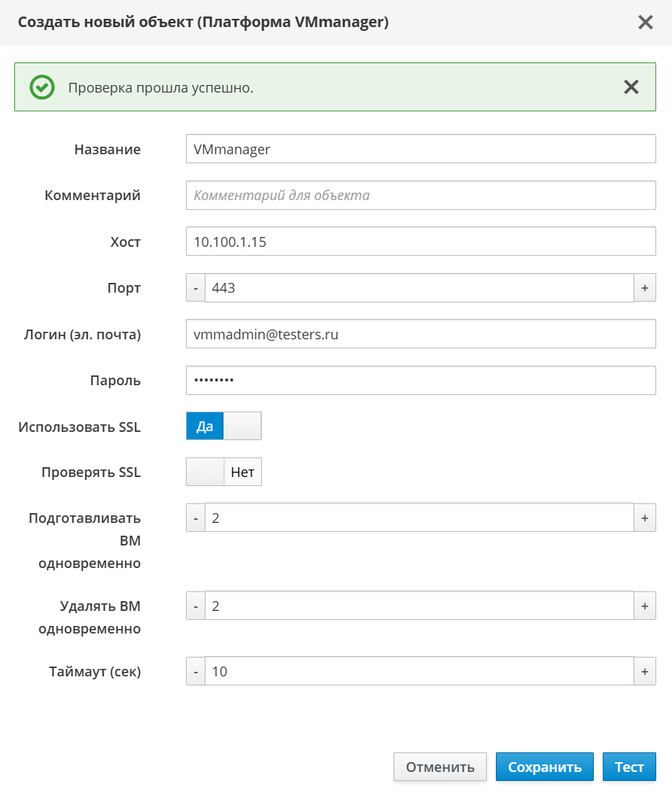The image size is (672, 796).
Task: Click the Название input field
Action: pos(421,149)
